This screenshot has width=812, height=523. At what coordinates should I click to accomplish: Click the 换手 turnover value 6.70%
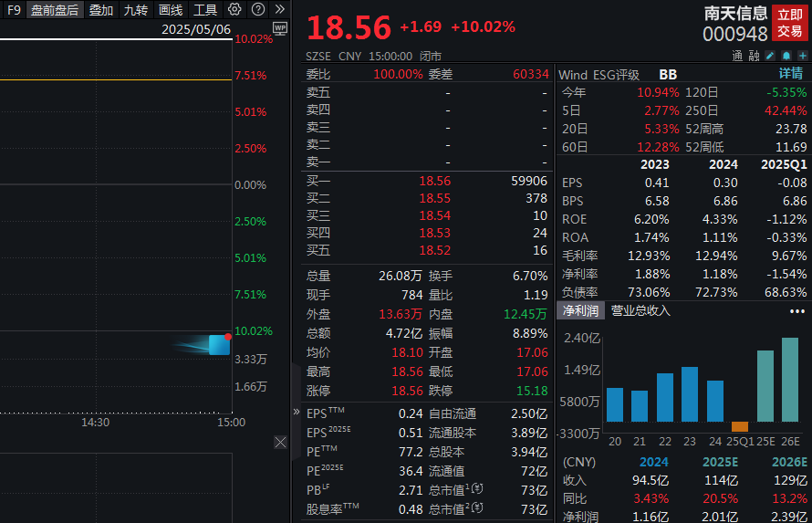coord(530,276)
